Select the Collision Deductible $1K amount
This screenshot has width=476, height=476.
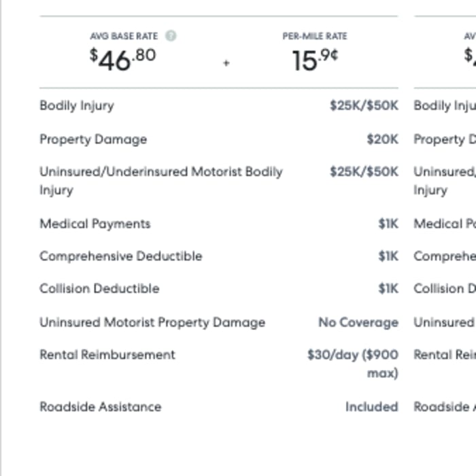pos(388,288)
